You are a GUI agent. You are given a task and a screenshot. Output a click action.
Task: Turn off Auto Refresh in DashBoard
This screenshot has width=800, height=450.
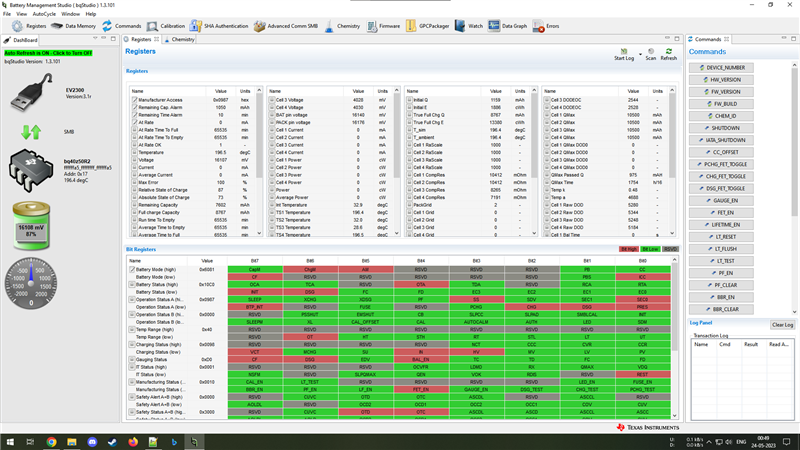coord(48,53)
